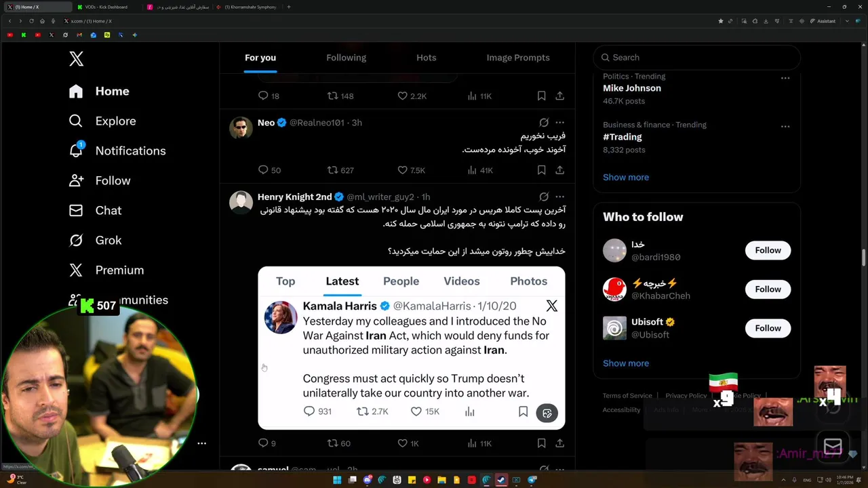The height and width of the screenshot is (488, 868).
Task: Open Explore in sidebar
Action: coord(102,121)
